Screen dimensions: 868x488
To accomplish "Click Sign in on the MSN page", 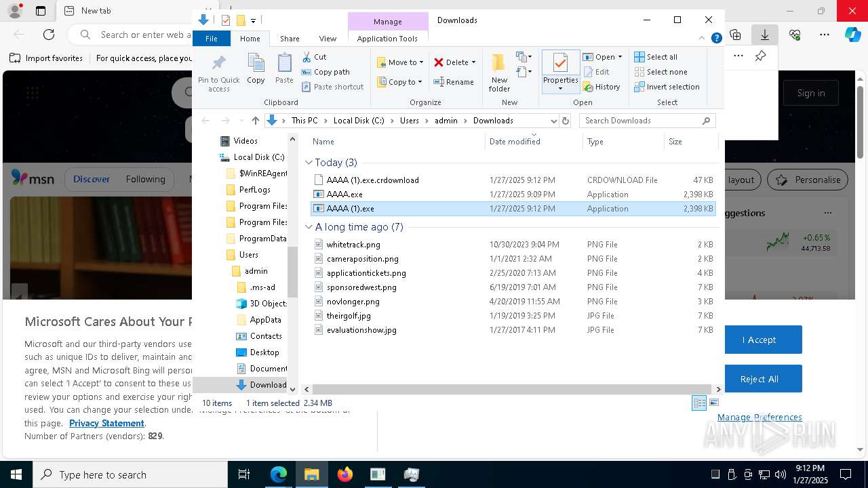I will click(x=811, y=93).
